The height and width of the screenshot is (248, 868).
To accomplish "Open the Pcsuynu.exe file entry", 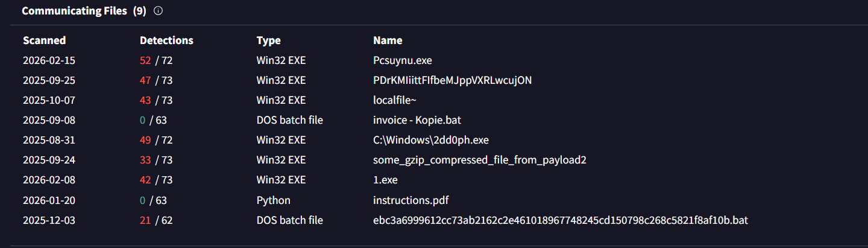I will click(402, 60).
